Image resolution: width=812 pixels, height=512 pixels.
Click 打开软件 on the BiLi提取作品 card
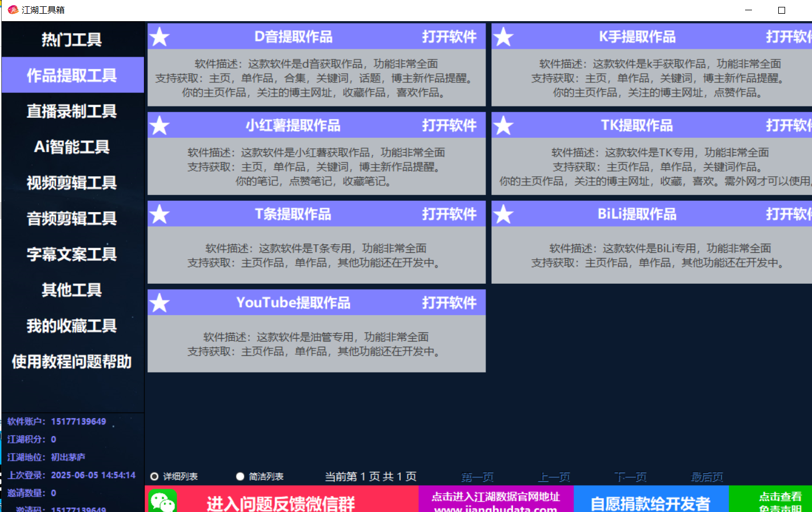(x=789, y=214)
